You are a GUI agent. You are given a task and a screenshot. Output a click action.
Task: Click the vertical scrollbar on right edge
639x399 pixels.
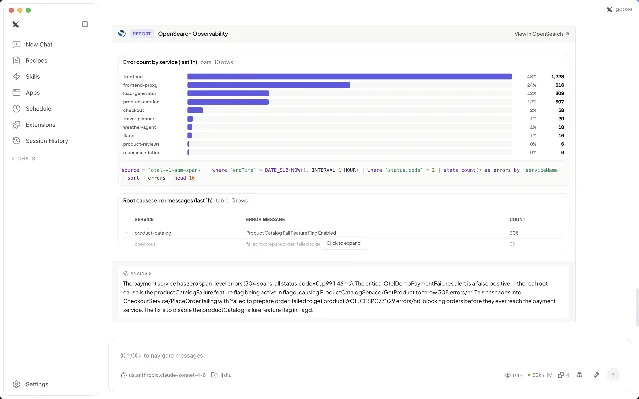[636, 307]
